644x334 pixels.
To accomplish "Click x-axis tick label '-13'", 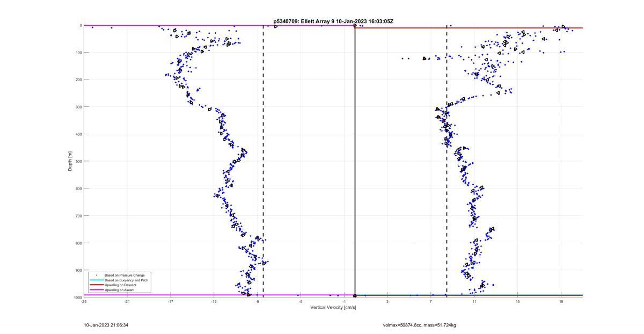I will 214,302.
